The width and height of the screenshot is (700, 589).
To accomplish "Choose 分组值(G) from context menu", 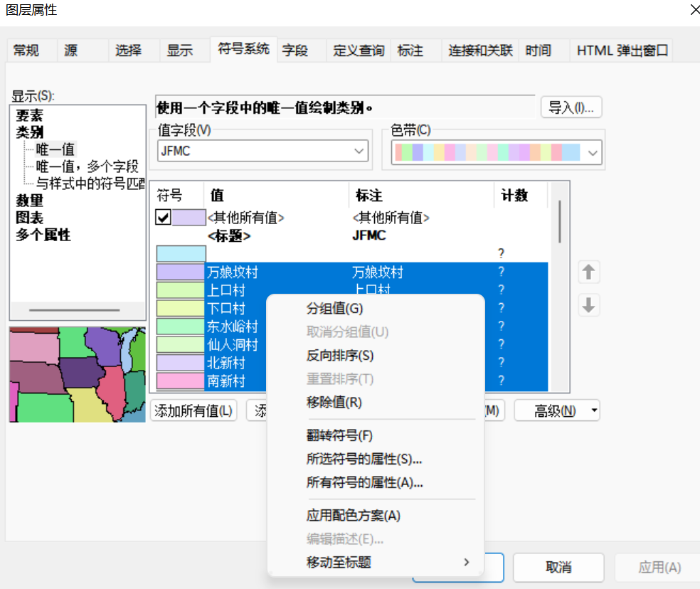I will [376, 309].
